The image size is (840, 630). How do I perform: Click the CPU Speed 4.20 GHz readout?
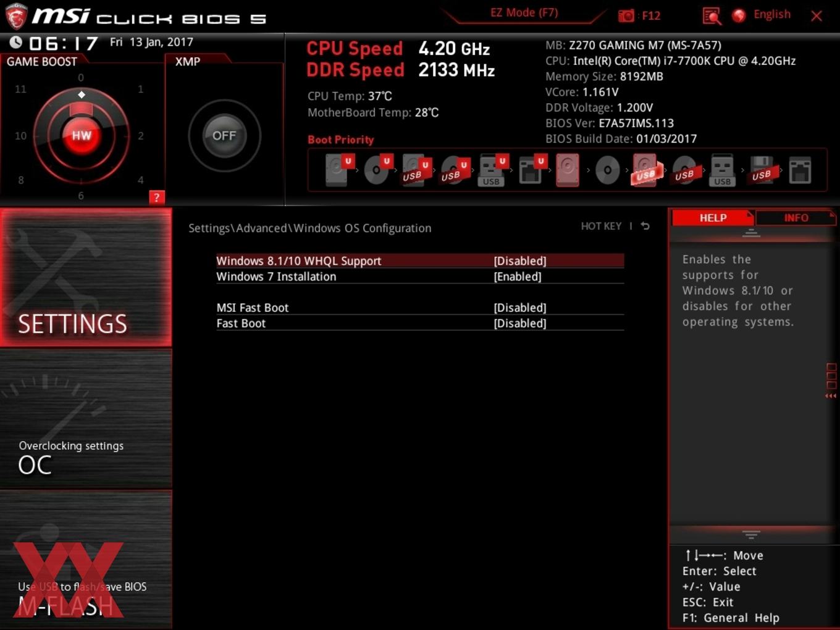(x=398, y=48)
